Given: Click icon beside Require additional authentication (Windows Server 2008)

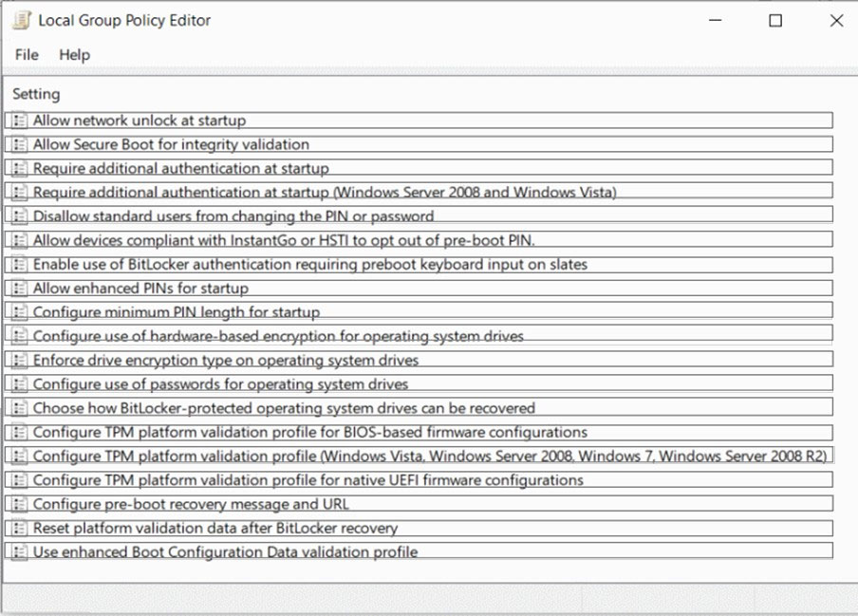Looking at the screenshot, I should [x=20, y=192].
